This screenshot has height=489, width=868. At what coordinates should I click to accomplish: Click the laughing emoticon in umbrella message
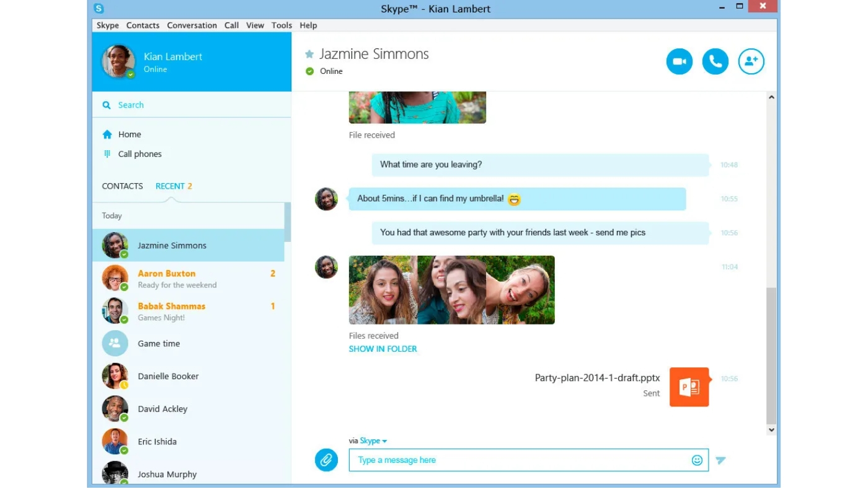coord(514,199)
